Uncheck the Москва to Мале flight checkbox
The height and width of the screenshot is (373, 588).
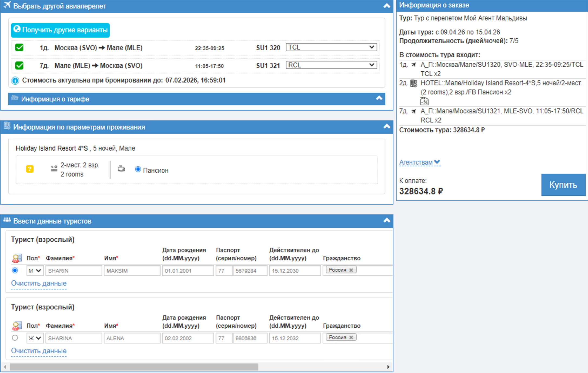pyautogui.click(x=19, y=48)
